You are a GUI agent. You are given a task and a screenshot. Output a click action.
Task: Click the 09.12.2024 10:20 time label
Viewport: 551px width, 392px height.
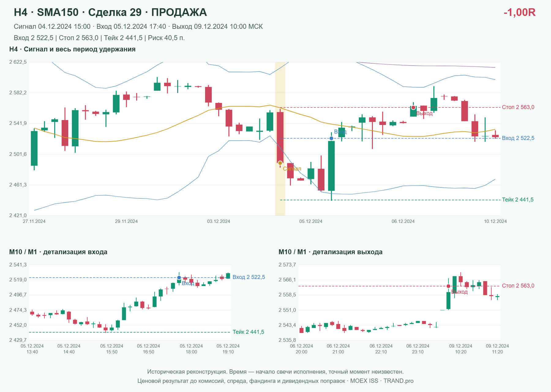coord(461,349)
